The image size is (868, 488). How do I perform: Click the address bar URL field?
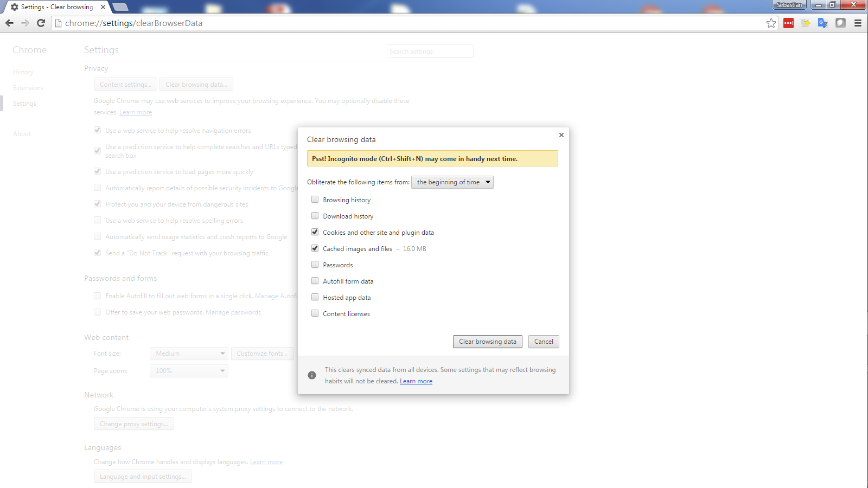pos(380,23)
